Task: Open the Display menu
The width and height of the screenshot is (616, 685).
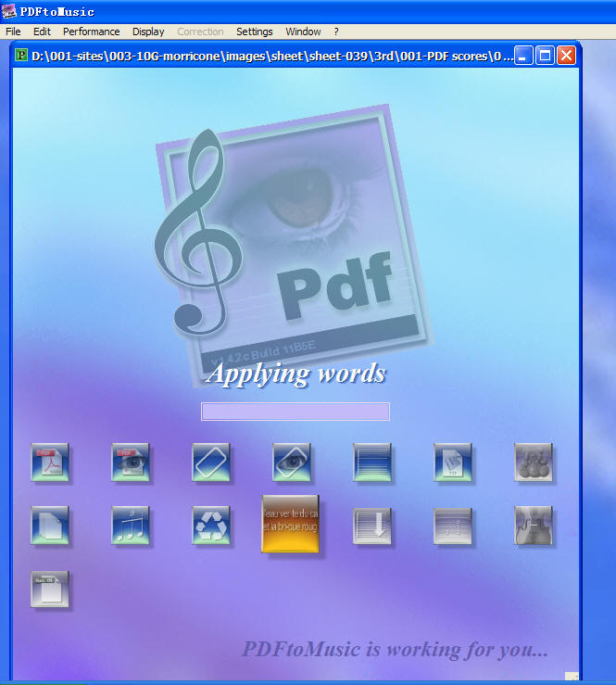Action: pos(148,32)
